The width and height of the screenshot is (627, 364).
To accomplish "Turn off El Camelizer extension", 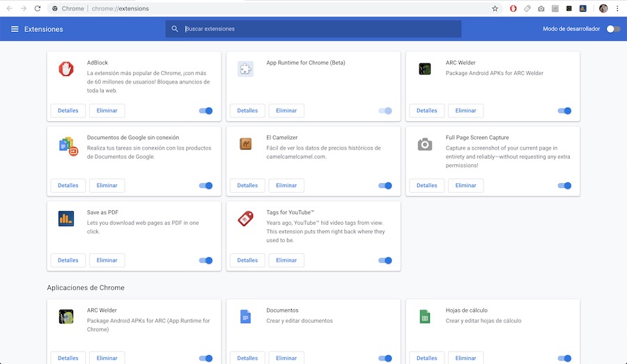I will tap(385, 186).
